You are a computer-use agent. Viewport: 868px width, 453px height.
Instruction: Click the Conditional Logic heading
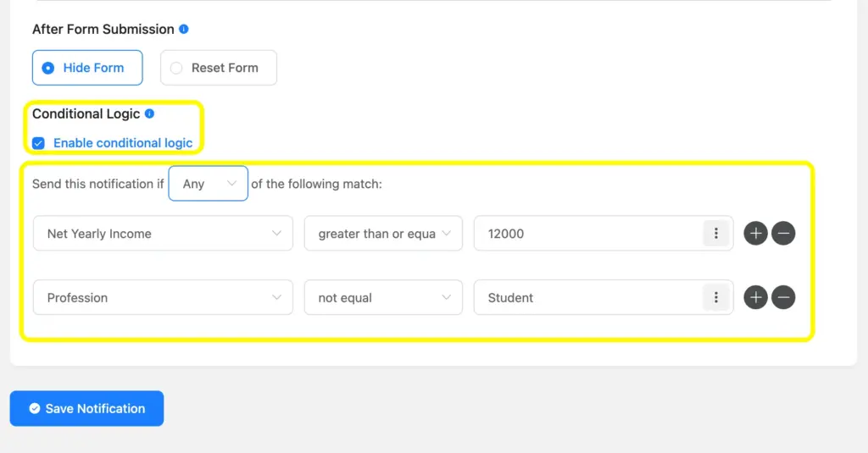pos(86,114)
